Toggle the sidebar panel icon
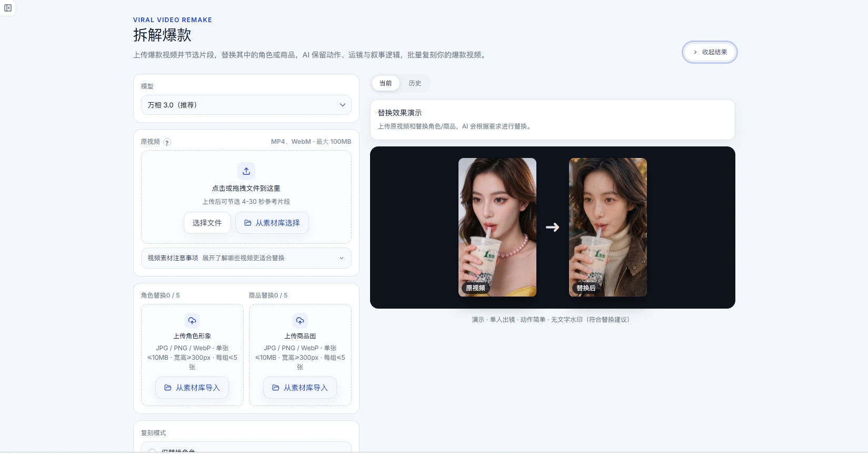868x454 pixels. 8,8
